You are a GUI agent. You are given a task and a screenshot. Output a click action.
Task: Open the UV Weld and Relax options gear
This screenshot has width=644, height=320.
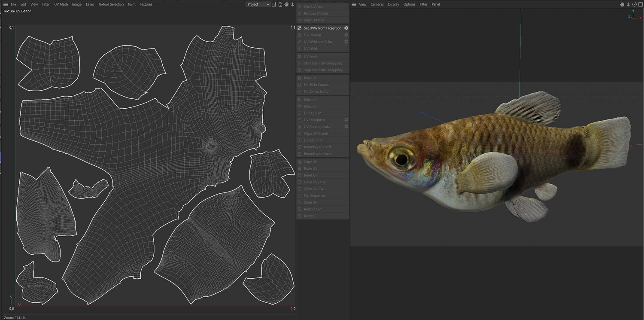pyautogui.click(x=346, y=42)
